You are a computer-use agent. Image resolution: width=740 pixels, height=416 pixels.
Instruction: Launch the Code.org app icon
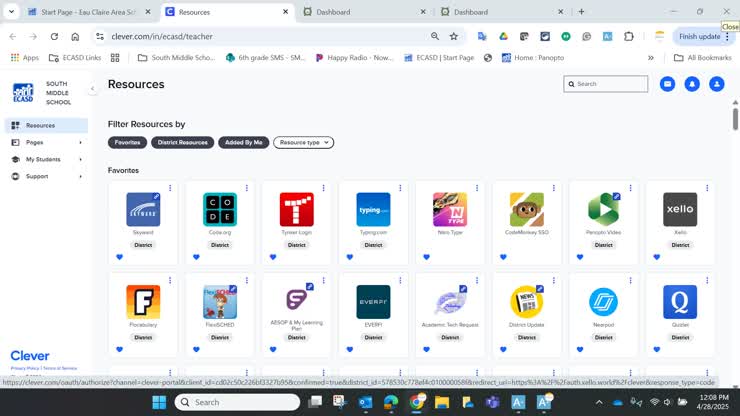220,209
